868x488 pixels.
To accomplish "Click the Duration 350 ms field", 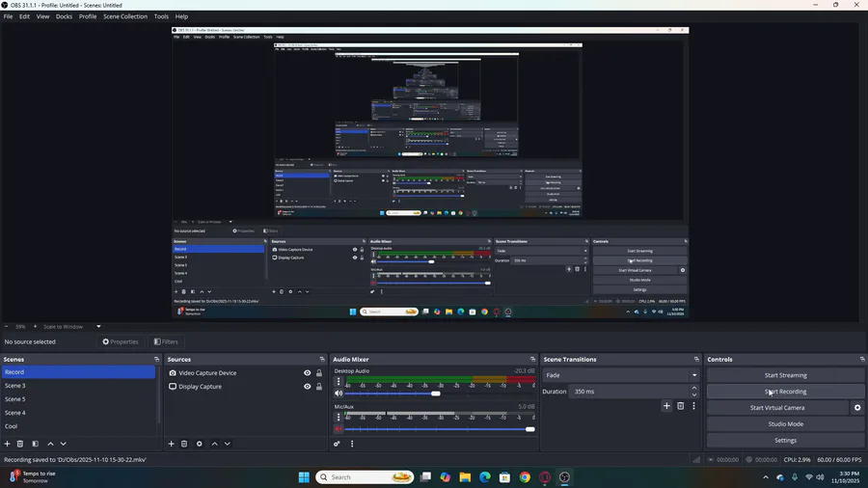I will (630, 392).
